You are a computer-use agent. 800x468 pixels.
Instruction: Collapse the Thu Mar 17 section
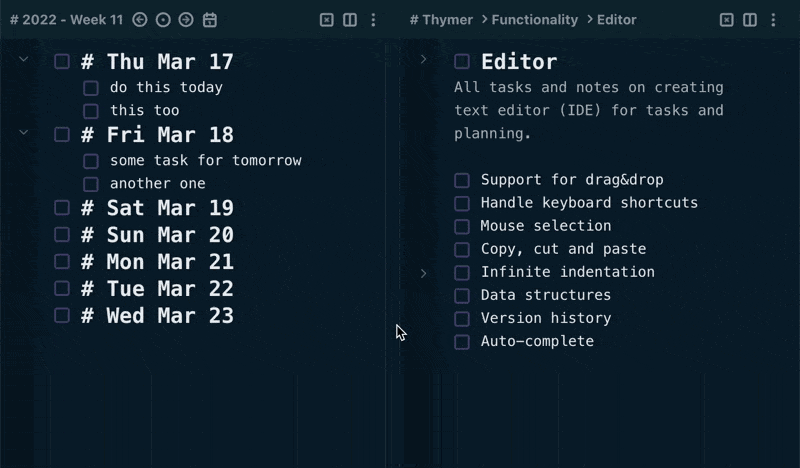click(23, 59)
